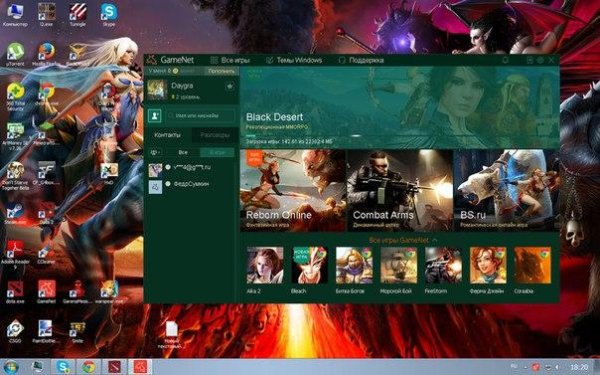Open the Tunngle desktop shortcut

coord(78,14)
